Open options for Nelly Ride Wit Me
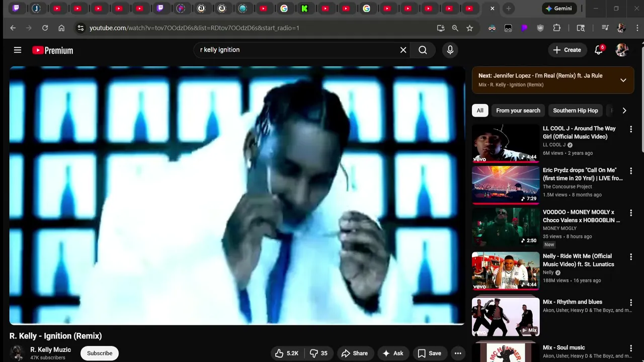Screen dimensions: 644x362 631,257
